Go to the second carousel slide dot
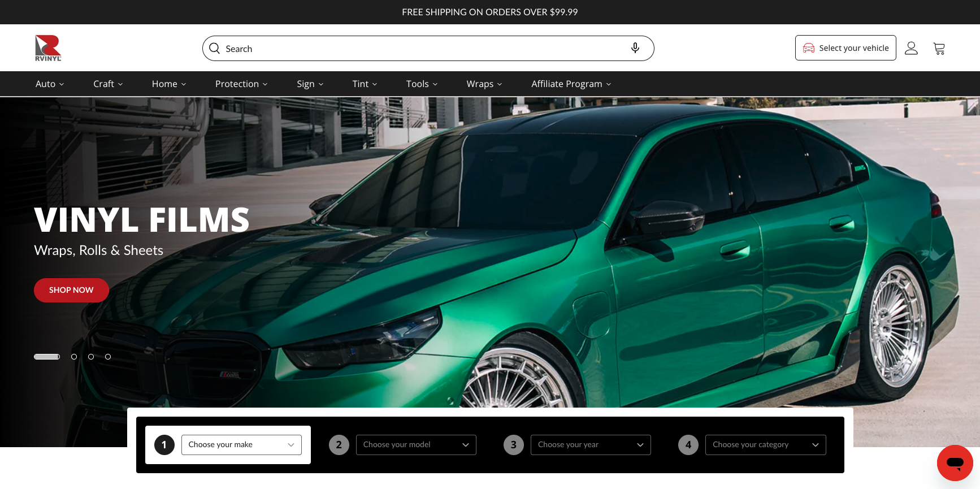 pyautogui.click(x=74, y=357)
